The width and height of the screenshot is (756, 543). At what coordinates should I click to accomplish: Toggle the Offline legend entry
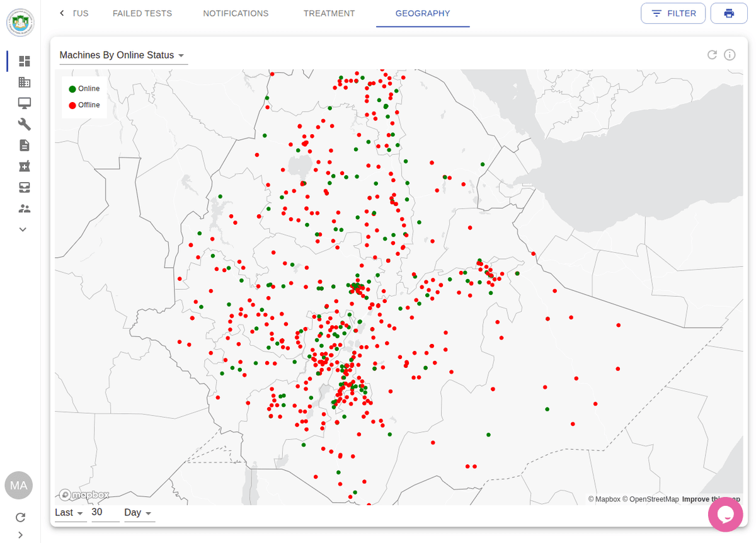[84, 105]
